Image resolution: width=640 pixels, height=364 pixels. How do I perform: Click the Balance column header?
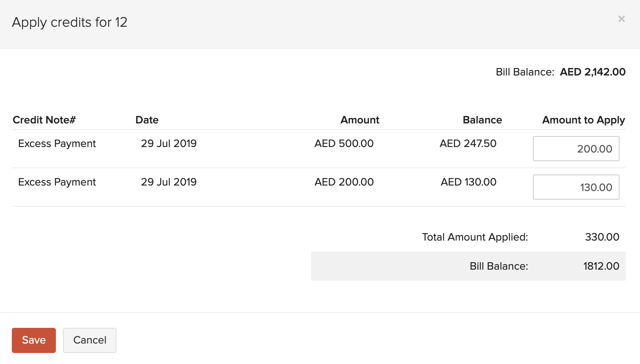click(x=482, y=120)
